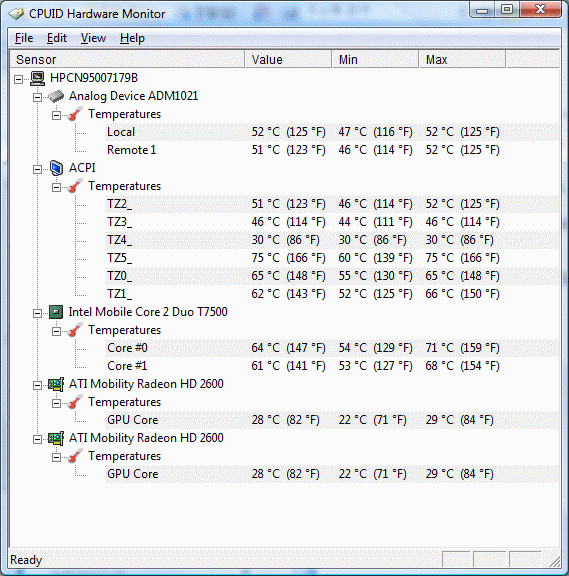Click Core #1 value 61 °C (141 °F)
569x576 pixels.
[x=288, y=366]
